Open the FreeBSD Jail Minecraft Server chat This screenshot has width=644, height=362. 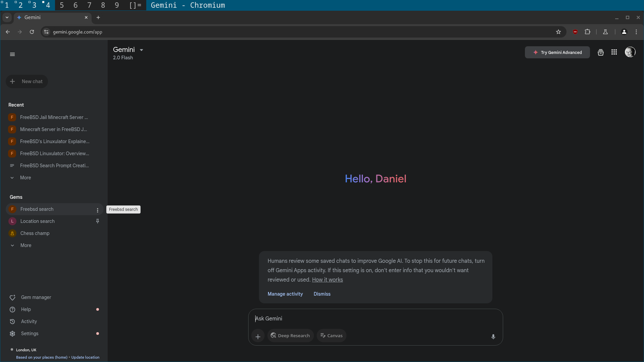pos(54,117)
